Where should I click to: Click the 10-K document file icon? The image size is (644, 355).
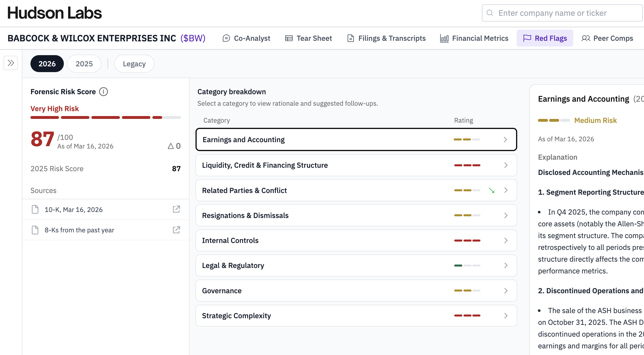[x=35, y=209]
